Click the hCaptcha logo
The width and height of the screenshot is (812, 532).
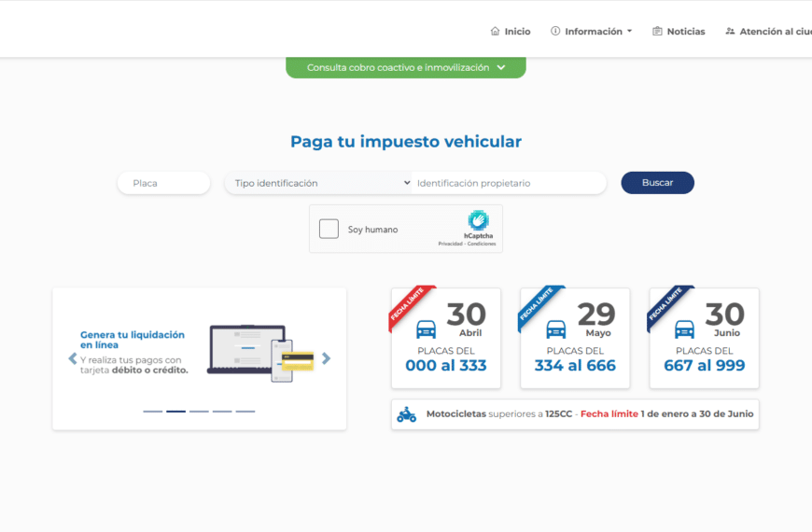(479, 220)
